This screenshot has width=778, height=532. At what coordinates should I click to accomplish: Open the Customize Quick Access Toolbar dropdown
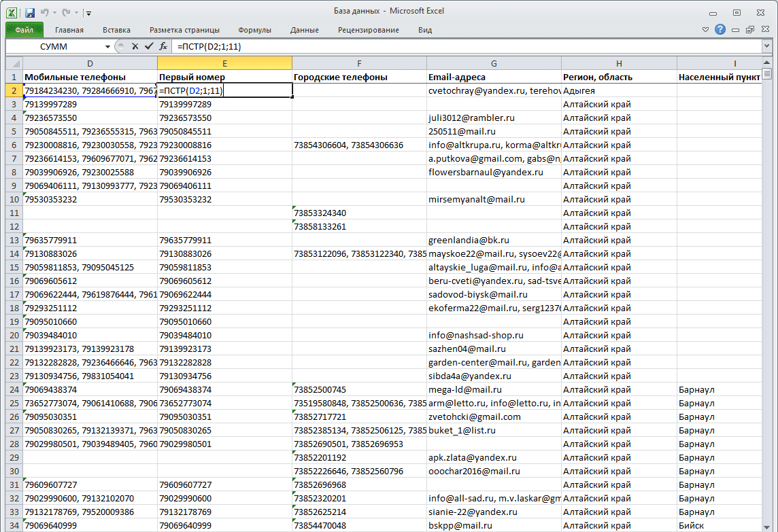pos(89,13)
